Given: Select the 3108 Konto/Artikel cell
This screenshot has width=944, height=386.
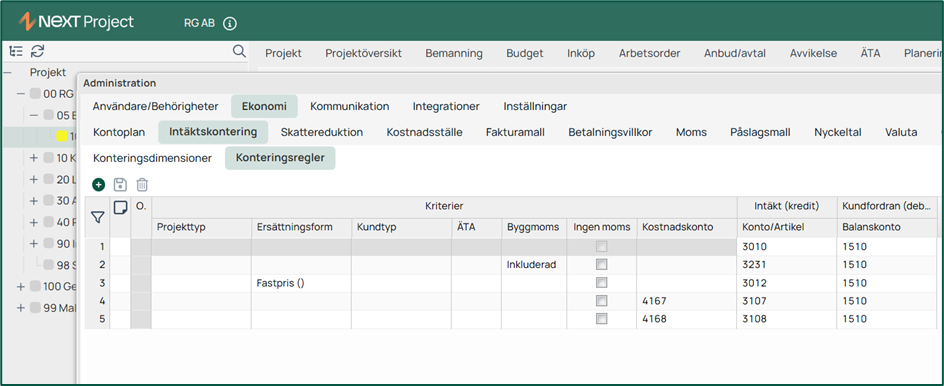Looking at the screenshot, I should pos(786,319).
